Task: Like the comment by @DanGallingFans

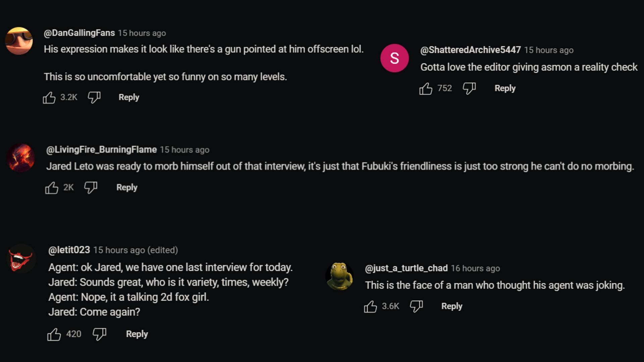Action: coord(49,98)
